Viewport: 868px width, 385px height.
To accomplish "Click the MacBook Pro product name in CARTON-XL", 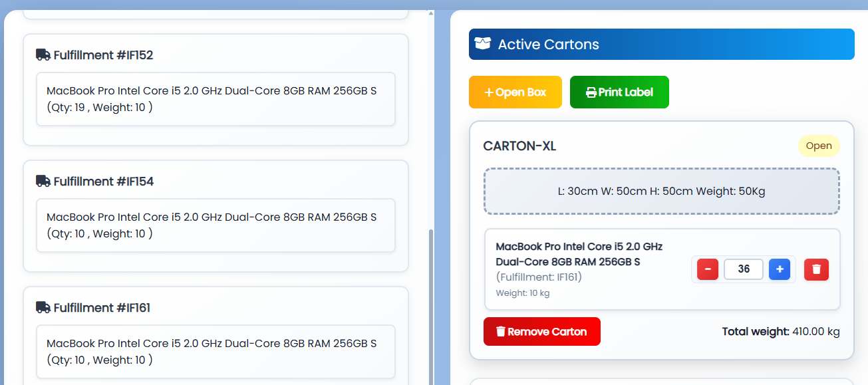I will coord(579,254).
